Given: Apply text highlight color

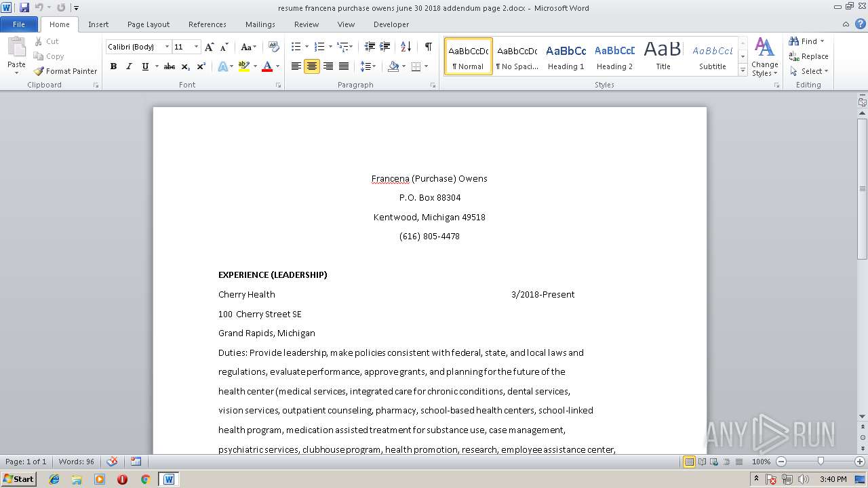Looking at the screenshot, I should click(x=244, y=66).
